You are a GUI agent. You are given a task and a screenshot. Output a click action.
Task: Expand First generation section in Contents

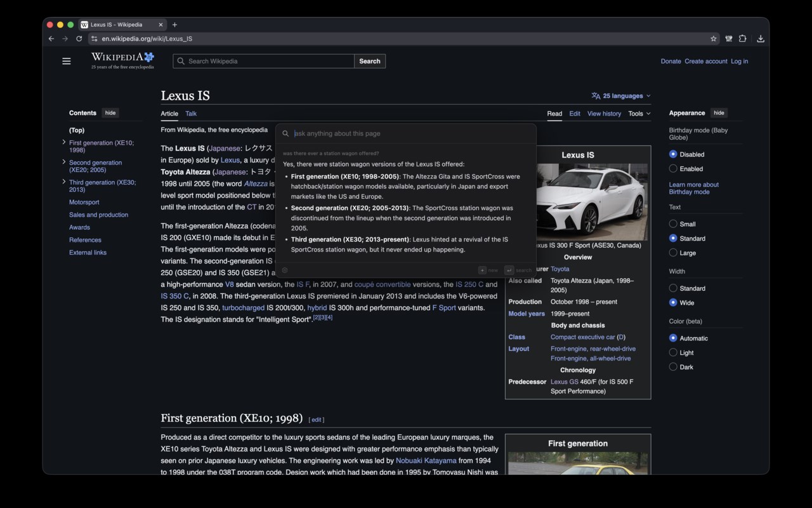coord(63,142)
